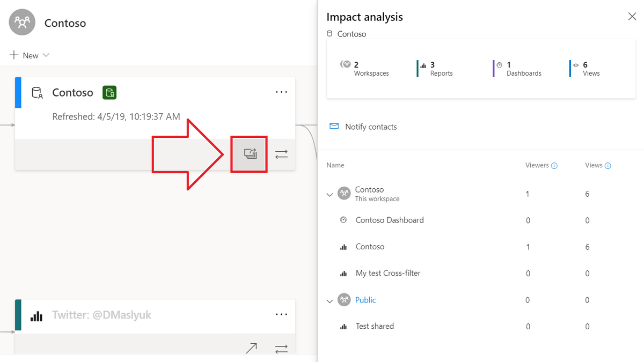Open the Public workspace link
The width and height of the screenshot is (644, 362).
click(x=365, y=300)
